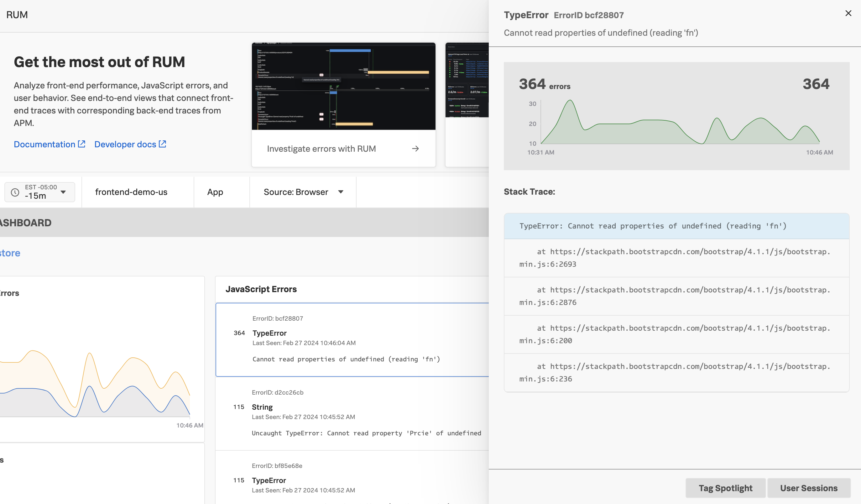Screen dimensions: 861x504
Task: Click the App filter
Action: click(x=215, y=192)
